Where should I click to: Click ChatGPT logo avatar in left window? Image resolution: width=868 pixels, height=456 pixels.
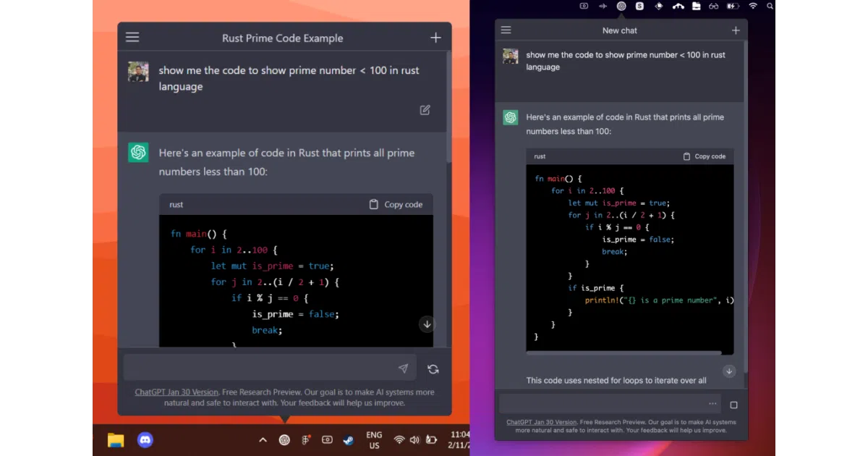138,152
